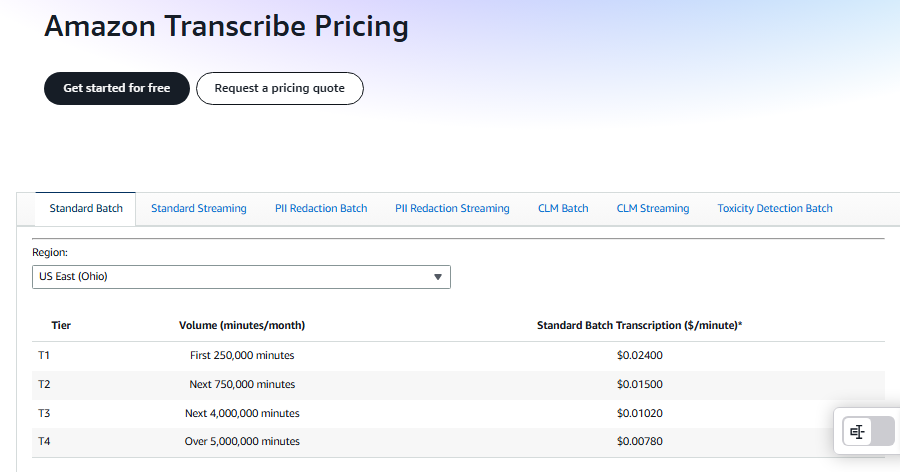900x472 pixels.
Task: Click the $0.01500 price in T2 row
Action: point(640,384)
